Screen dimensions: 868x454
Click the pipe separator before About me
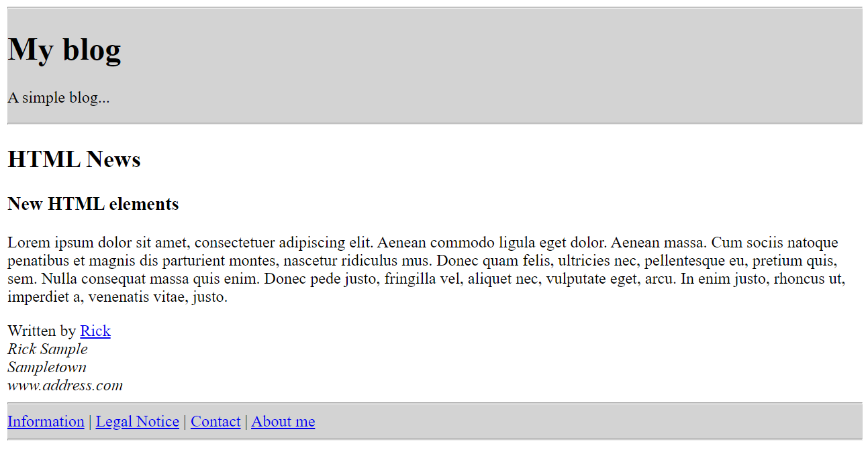(x=246, y=422)
